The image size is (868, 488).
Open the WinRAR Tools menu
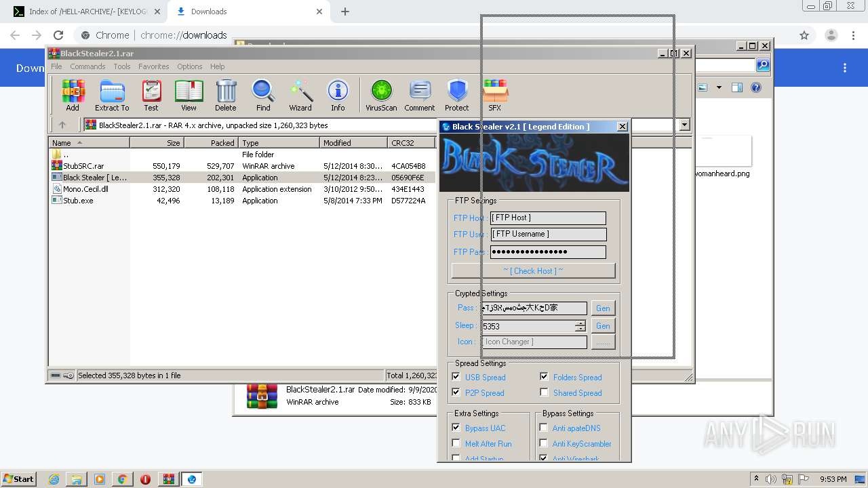tap(122, 66)
